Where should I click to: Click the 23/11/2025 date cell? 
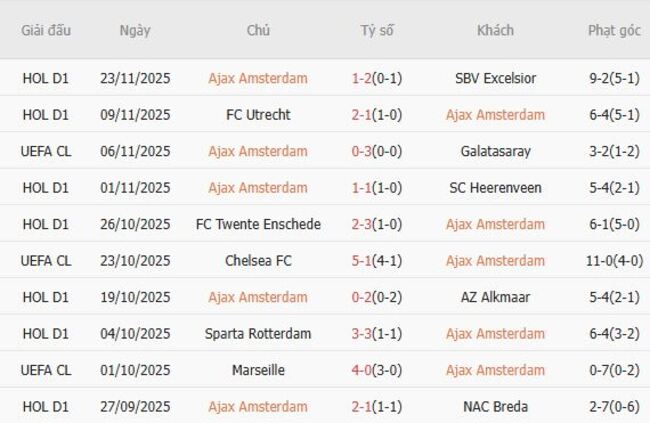[135, 78]
